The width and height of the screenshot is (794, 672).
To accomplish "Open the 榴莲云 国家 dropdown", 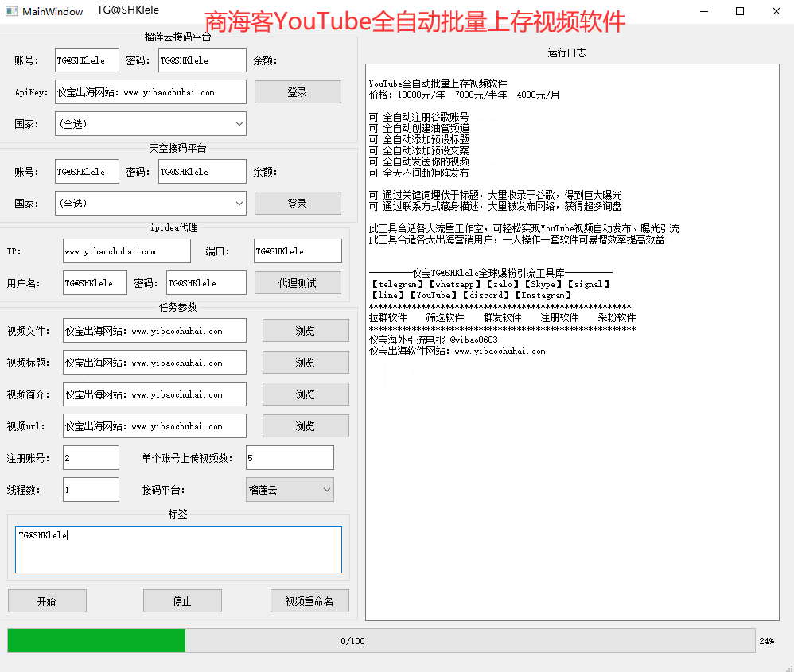I will click(x=150, y=124).
